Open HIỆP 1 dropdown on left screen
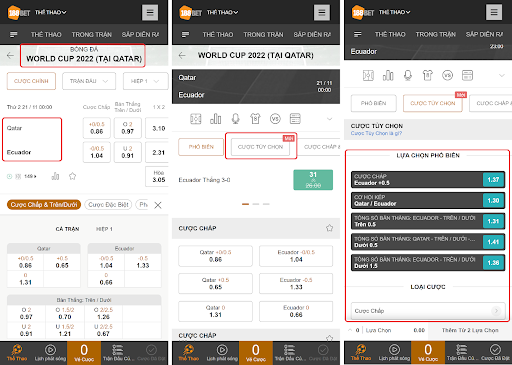 145,81
